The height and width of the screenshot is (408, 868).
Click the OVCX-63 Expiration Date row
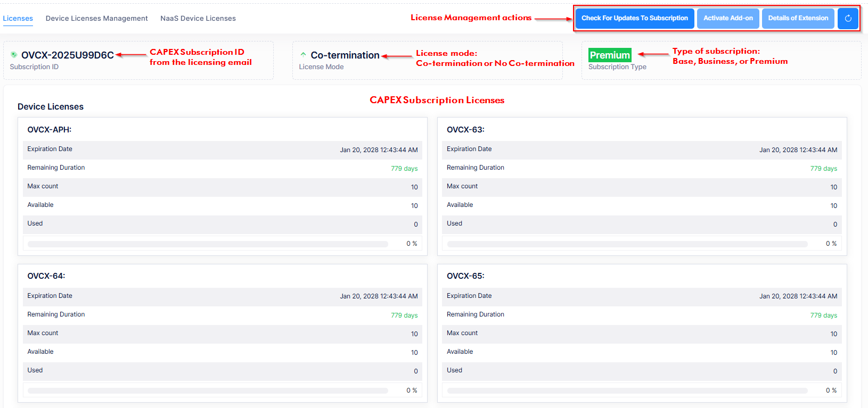(642, 149)
